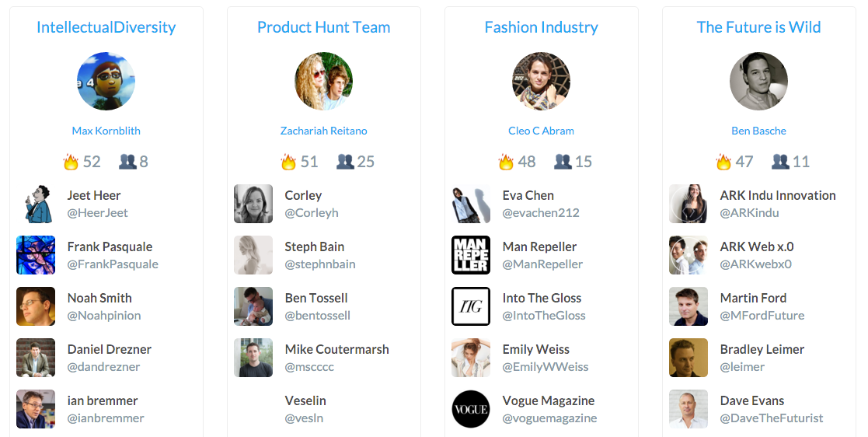Open the IntellectualDiversity list title
Viewport: 868px width, 437px height.
106,27
